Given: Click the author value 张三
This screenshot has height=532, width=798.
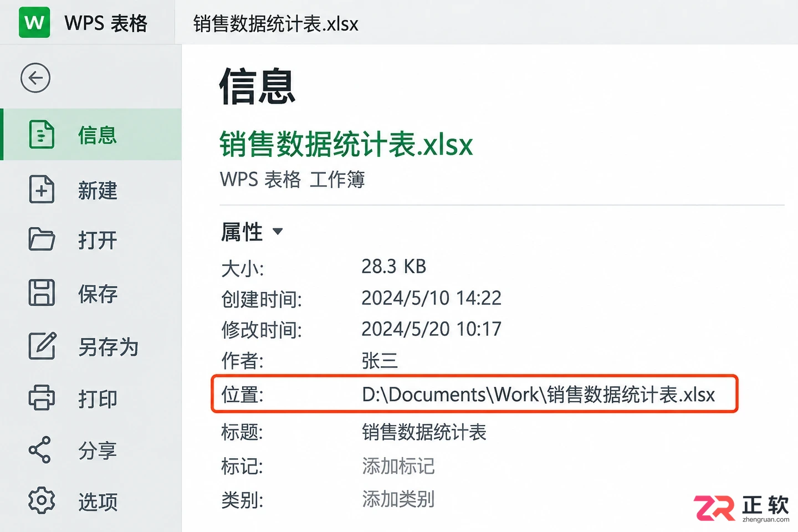Looking at the screenshot, I should click(380, 361).
